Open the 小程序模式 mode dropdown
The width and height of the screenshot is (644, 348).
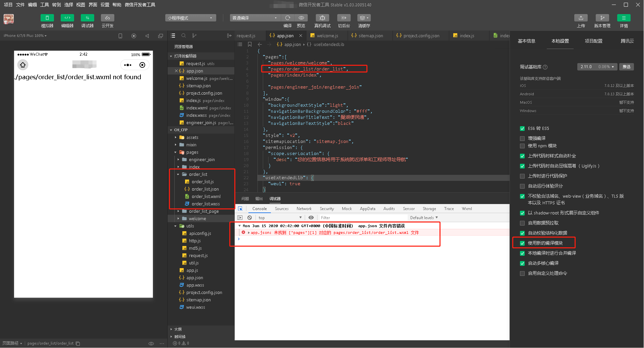[190, 18]
